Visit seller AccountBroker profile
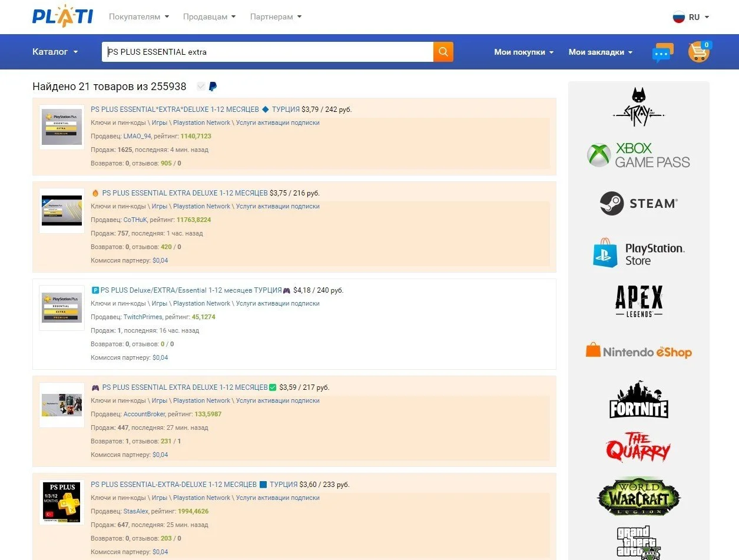The image size is (739, 560). [x=144, y=414]
